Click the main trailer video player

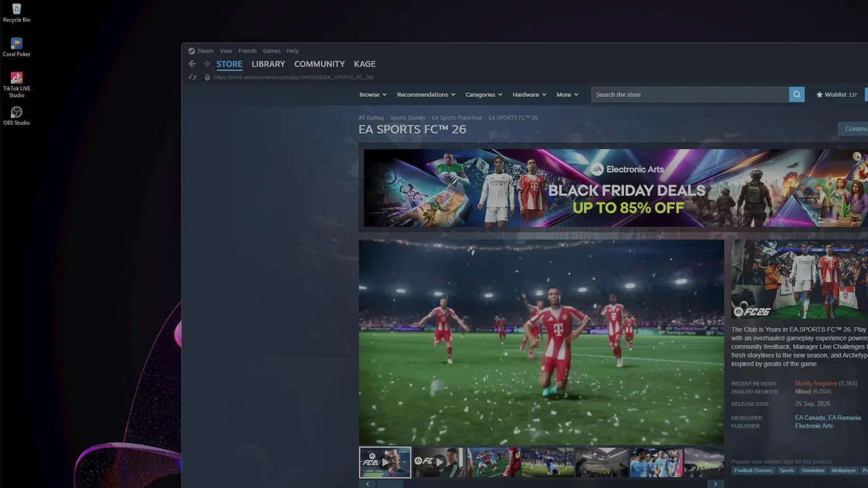541,342
